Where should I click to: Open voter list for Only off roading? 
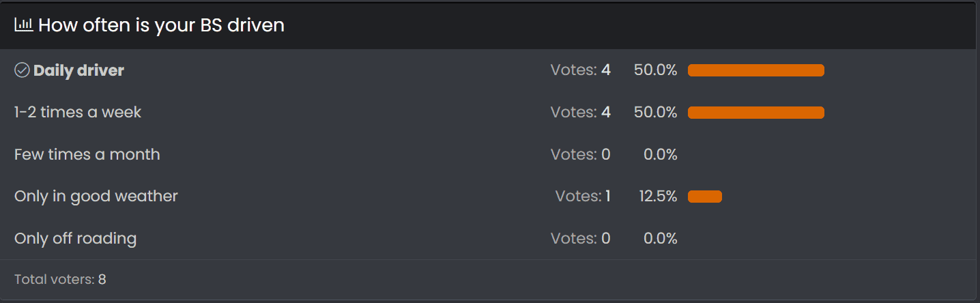[x=580, y=239]
